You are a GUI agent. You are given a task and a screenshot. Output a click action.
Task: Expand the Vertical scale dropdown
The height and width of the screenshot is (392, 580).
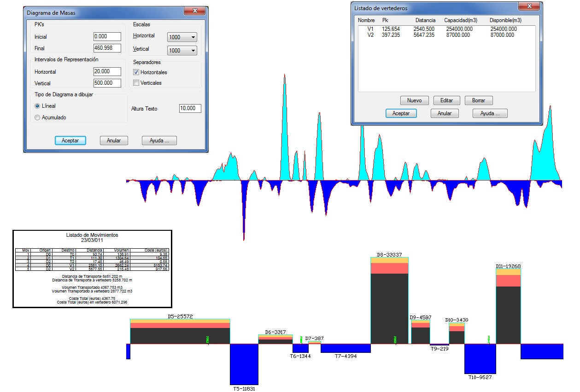pyautogui.click(x=182, y=51)
